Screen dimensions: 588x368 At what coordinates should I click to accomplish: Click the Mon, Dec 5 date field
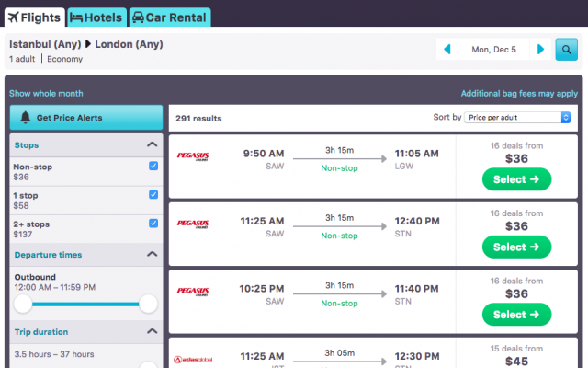(494, 49)
